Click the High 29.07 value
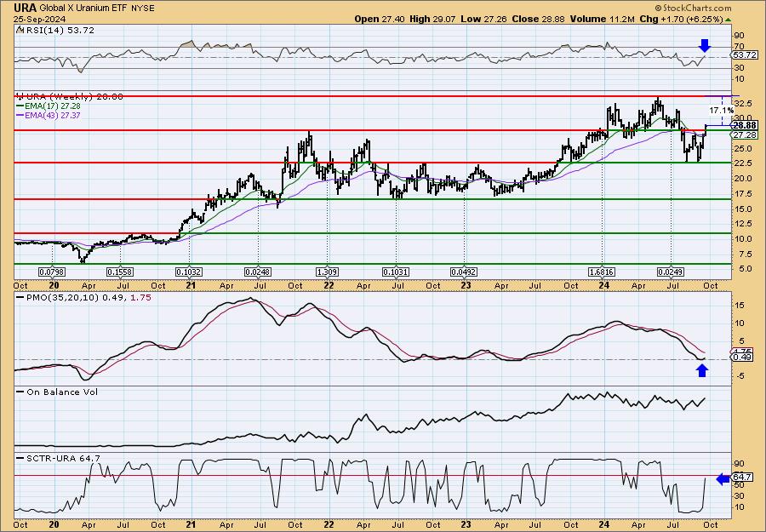 click(433, 19)
